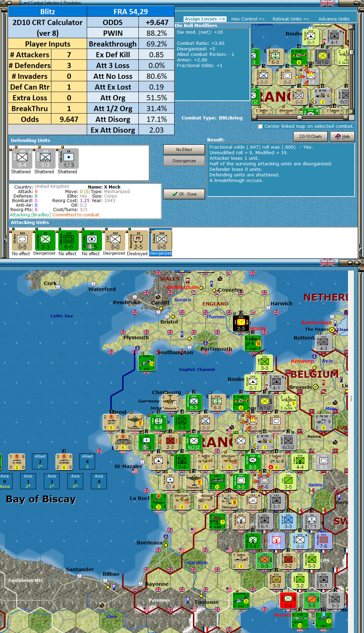Viewport: 364px width, 633px height.
Task: Select the Royal Eng 2-5 attacking unit
Action: tap(138, 240)
